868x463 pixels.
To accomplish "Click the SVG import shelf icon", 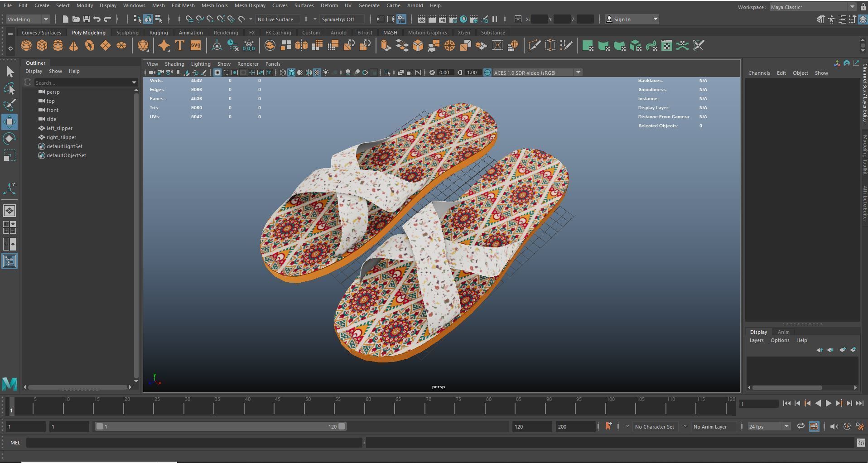I will click(x=196, y=45).
